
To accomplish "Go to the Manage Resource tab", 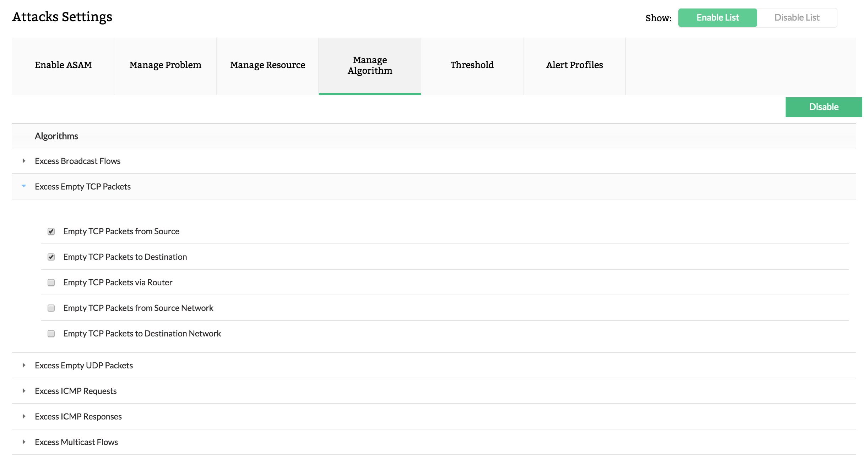I will pos(267,65).
